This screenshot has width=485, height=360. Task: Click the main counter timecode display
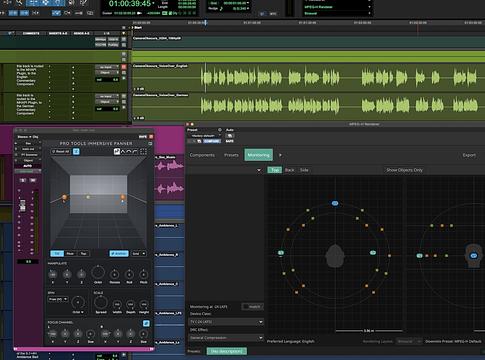(130, 4)
